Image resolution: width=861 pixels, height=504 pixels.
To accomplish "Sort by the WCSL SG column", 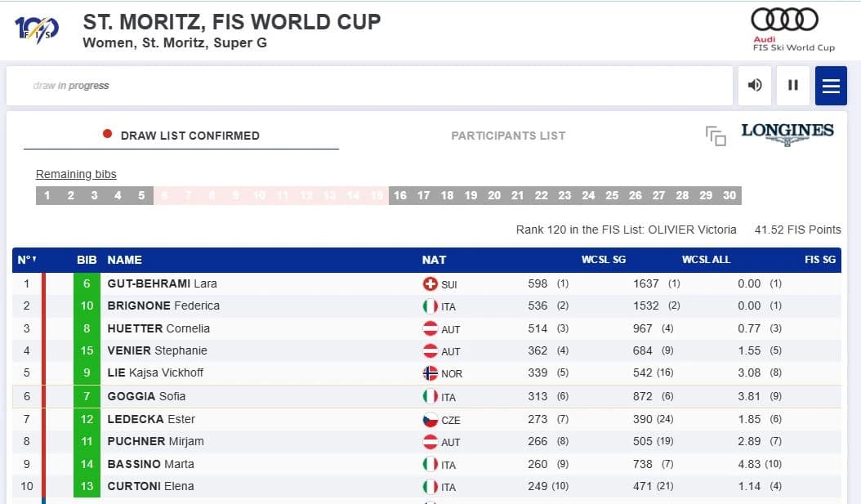I will click(x=604, y=260).
